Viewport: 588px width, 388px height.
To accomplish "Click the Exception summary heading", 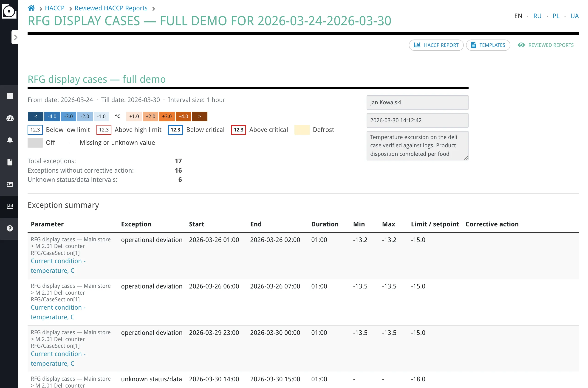I will point(63,205).
